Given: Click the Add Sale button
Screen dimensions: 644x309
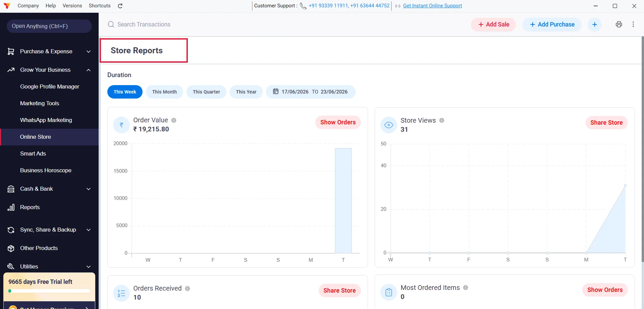Looking at the screenshot, I should (493, 24).
